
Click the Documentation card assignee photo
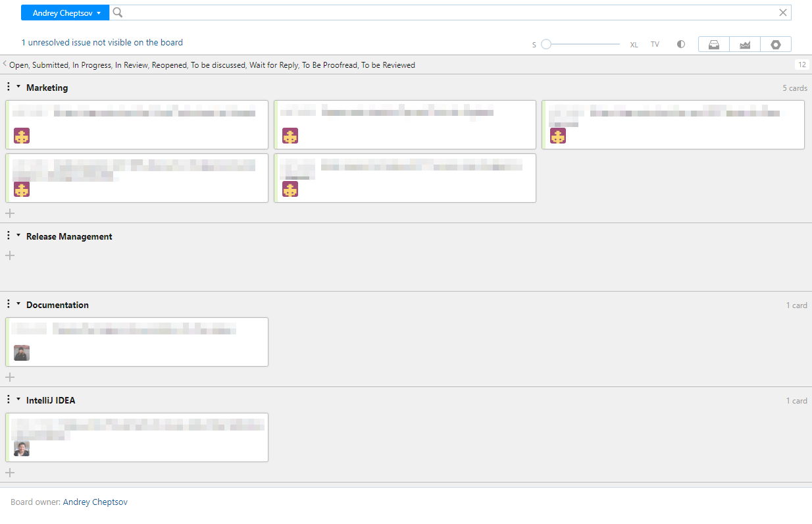(x=22, y=353)
